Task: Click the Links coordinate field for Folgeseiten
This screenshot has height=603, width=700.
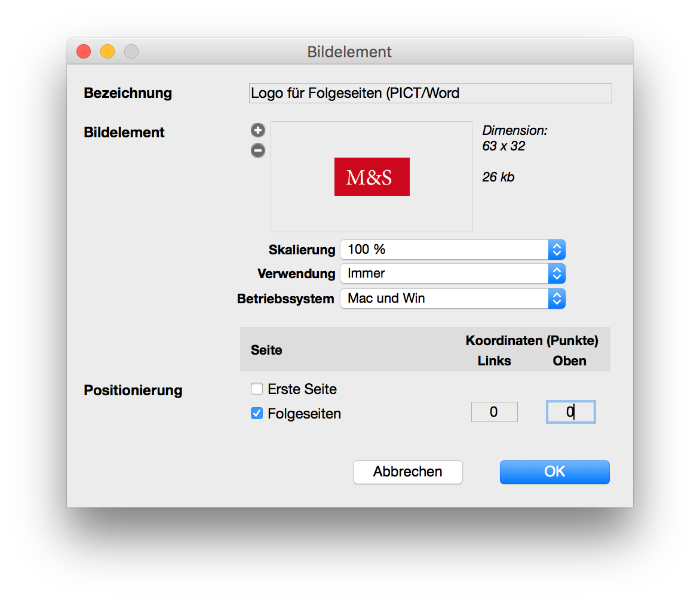Action: [x=494, y=411]
